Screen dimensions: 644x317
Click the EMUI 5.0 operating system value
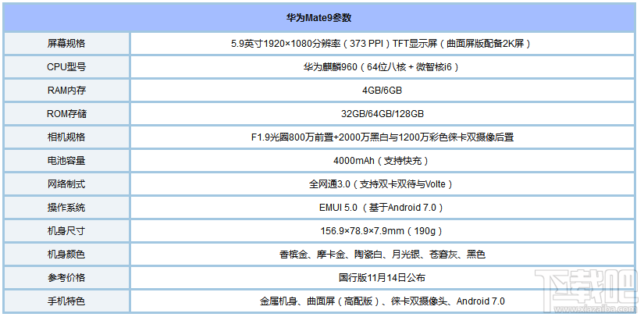click(x=382, y=208)
